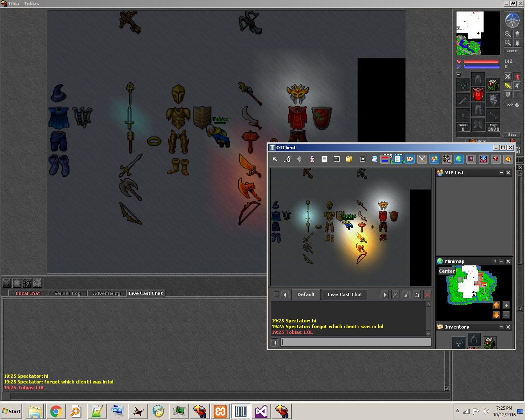Open cooldown icon in OTClient toolbar
525x420 pixels.
484,159
